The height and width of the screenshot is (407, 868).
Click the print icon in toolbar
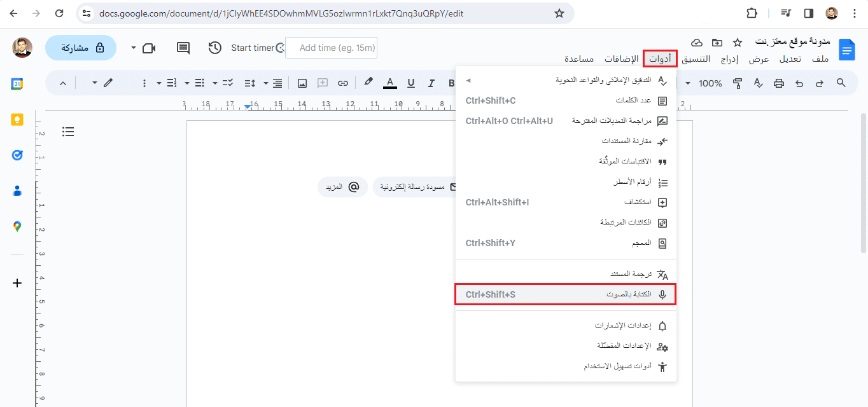(x=778, y=83)
